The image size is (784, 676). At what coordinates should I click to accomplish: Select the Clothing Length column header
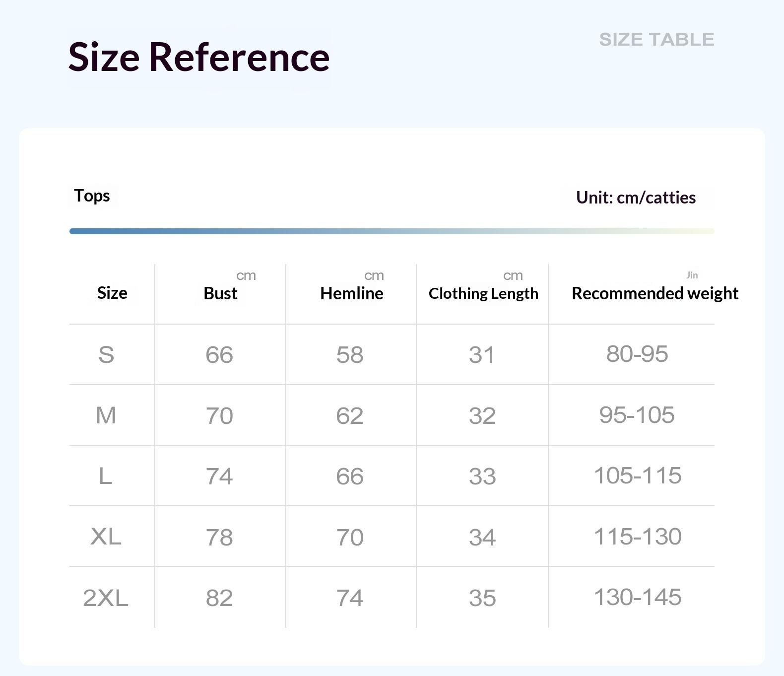pyautogui.click(x=483, y=294)
